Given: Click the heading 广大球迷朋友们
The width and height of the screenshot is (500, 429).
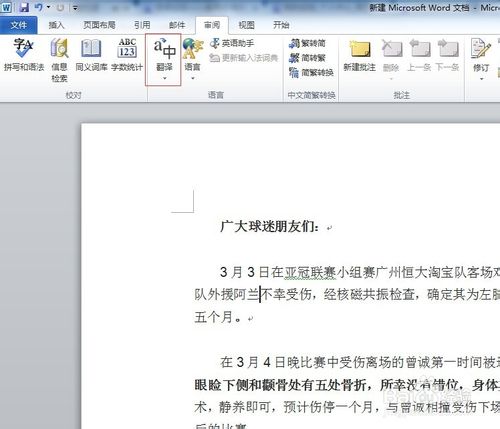Looking at the screenshot, I should coord(269,227).
